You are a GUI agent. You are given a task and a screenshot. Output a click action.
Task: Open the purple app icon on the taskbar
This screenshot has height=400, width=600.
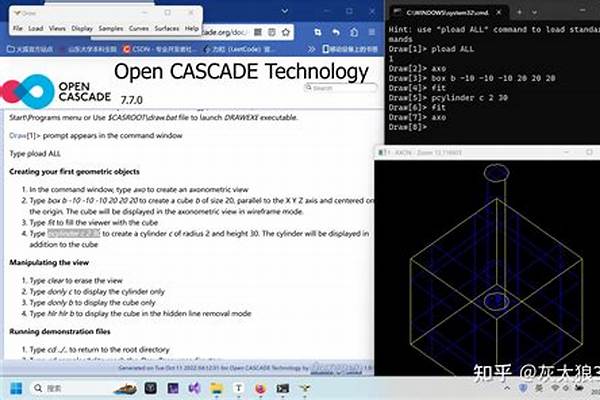pyautogui.click(x=173, y=389)
